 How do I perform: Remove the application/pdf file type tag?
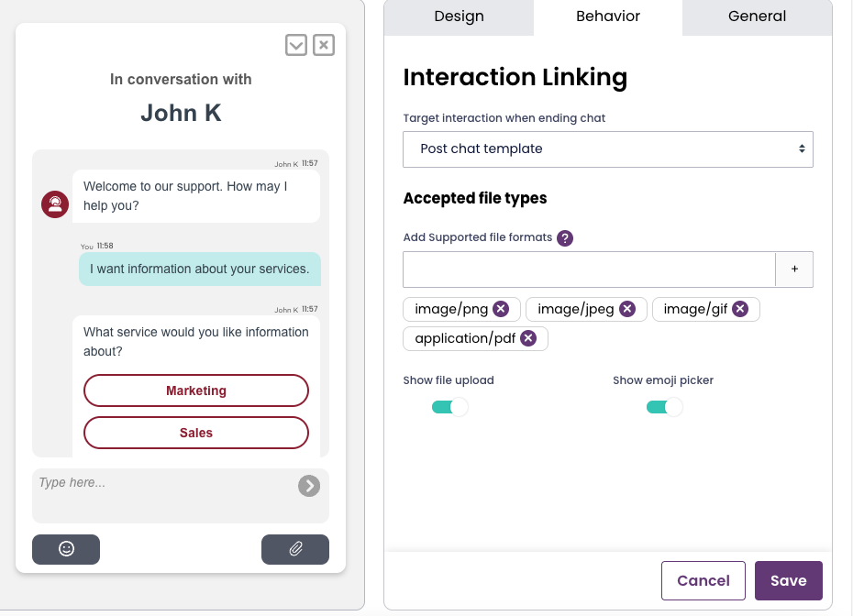527,338
